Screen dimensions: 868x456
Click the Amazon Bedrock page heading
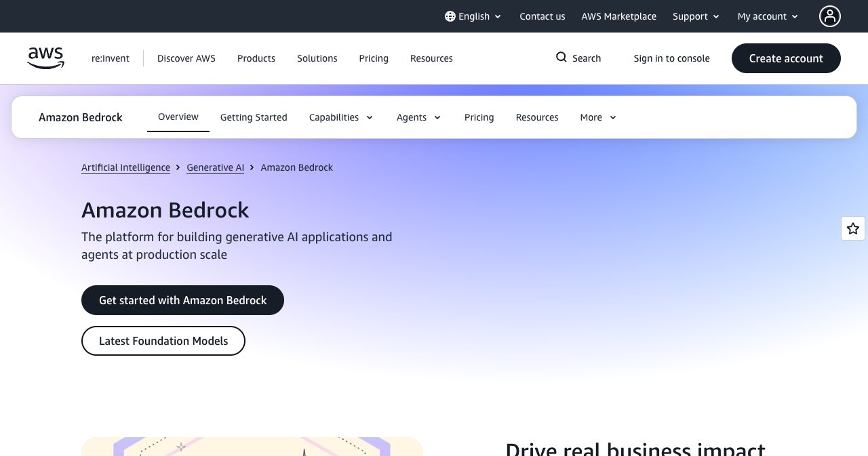coord(165,210)
